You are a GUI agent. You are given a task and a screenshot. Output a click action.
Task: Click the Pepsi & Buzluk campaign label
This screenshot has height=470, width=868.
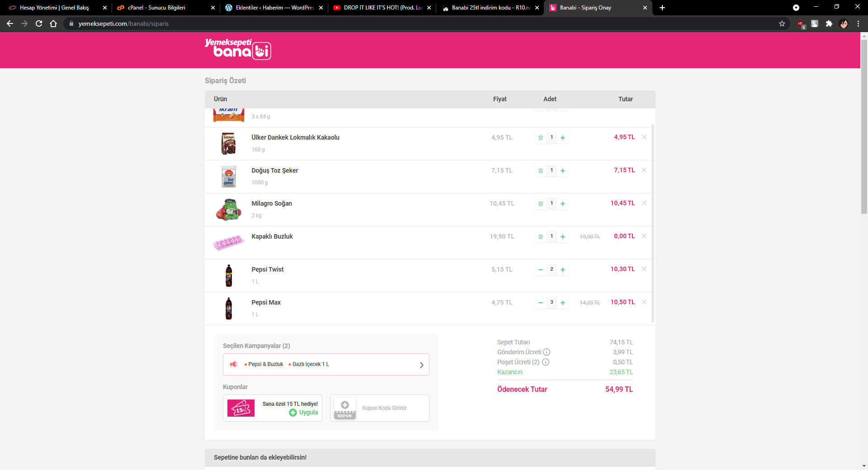[265, 364]
